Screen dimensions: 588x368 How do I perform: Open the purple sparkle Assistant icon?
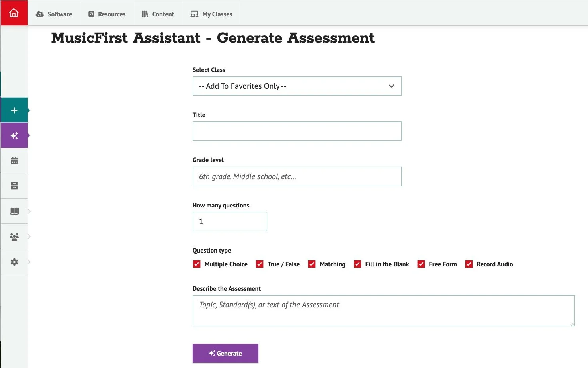pos(14,136)
